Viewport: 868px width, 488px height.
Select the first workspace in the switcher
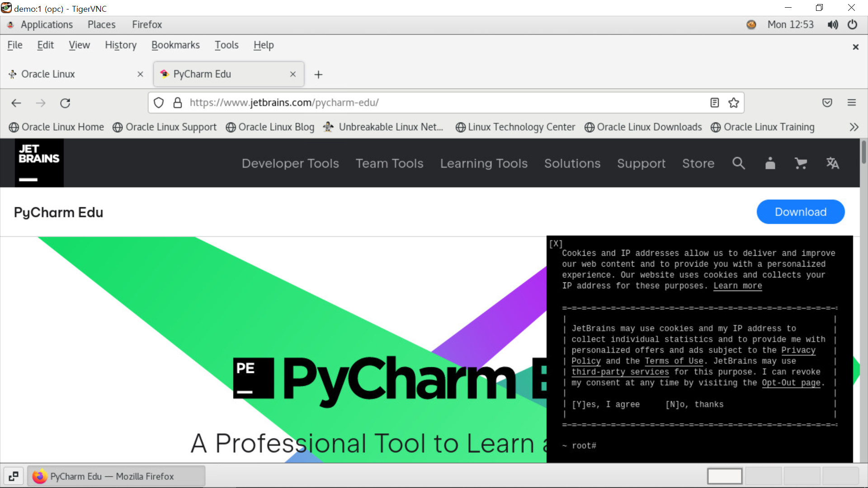click(725, 476)
